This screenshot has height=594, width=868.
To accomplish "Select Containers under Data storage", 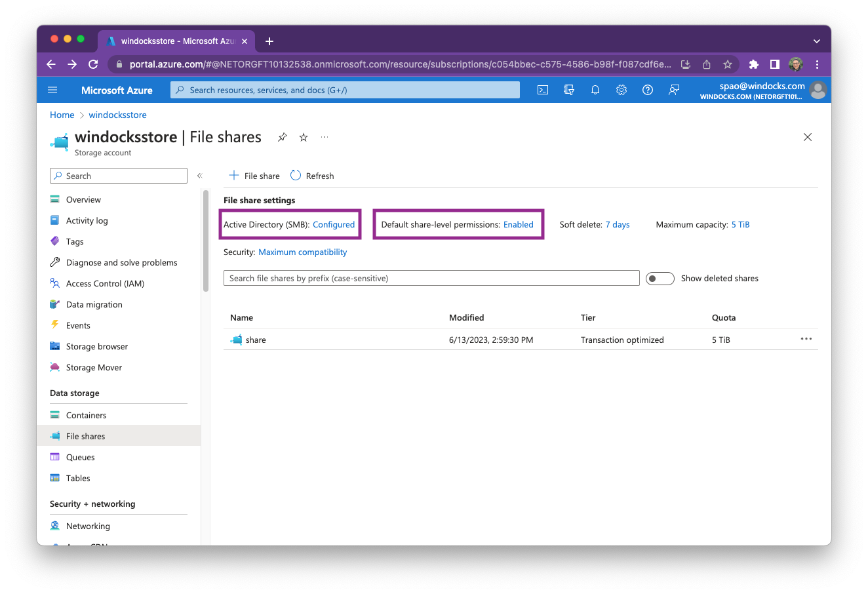I will pyautogui.click(x=85, y=414).
